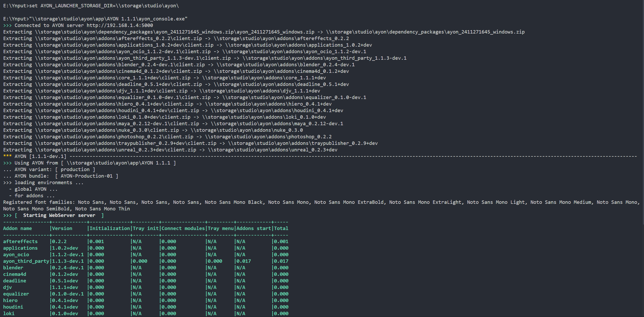Click the ayon_console.exe command line
This screenshot has width=644, height=317.
point(95,19)
